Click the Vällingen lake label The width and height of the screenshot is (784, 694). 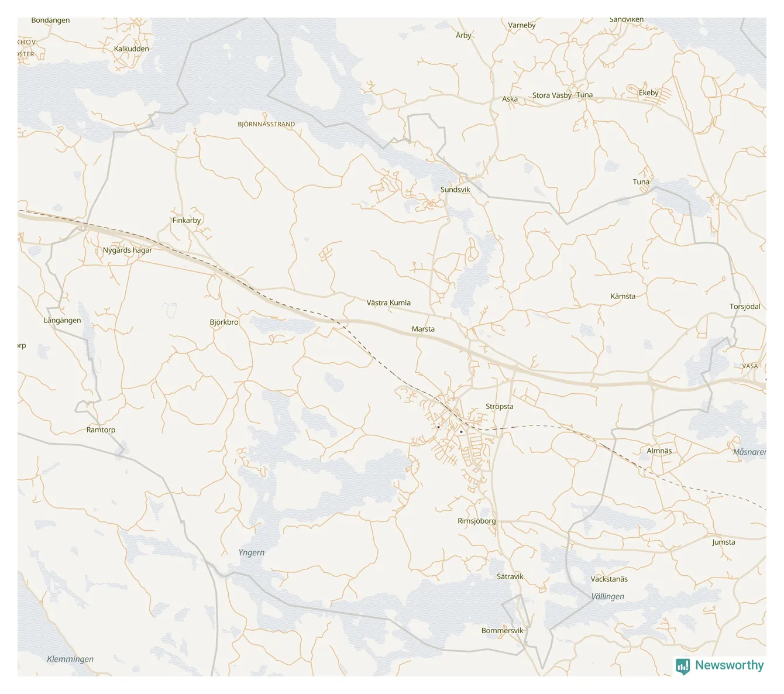click(x=607, y=596)
